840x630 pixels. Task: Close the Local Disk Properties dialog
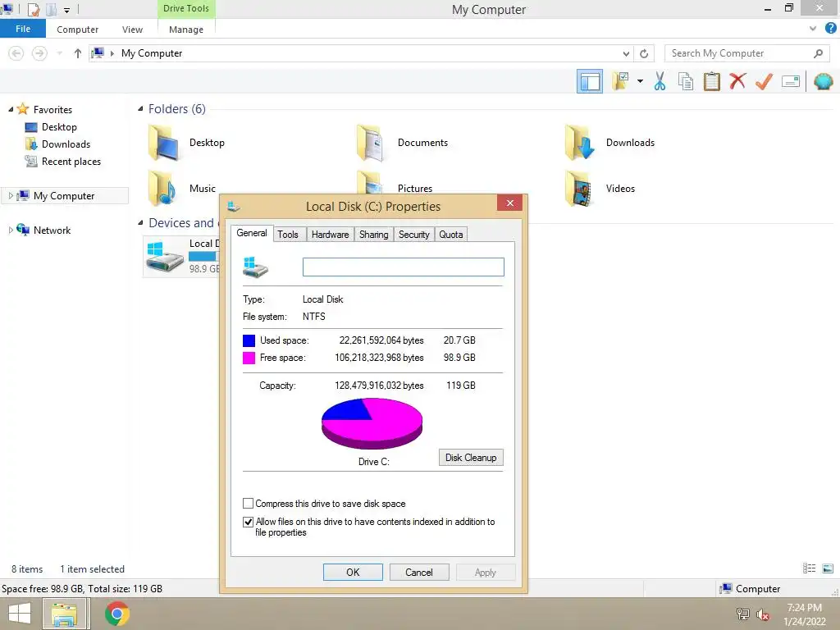click(510, 203)
